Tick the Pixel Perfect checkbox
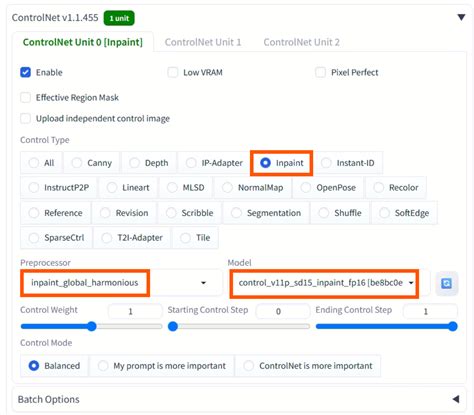The width and height of the screenshot is (474, 415). [x=320, y=72]
